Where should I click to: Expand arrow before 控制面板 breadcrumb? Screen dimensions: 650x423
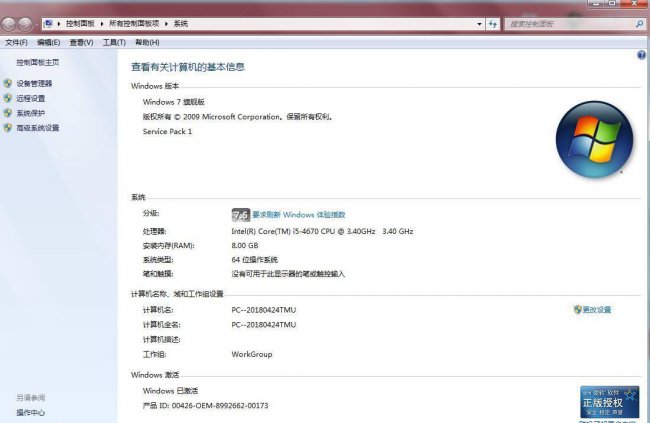point(58,24)
